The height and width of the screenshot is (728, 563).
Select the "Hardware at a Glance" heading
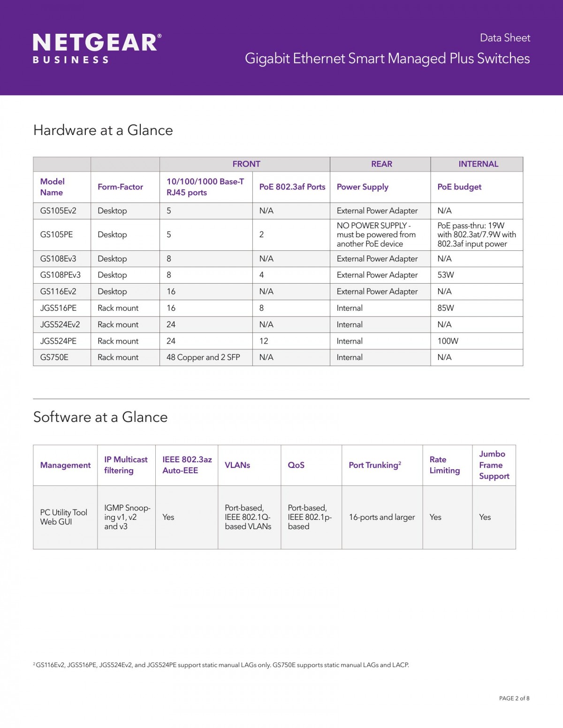click(103, 130)
